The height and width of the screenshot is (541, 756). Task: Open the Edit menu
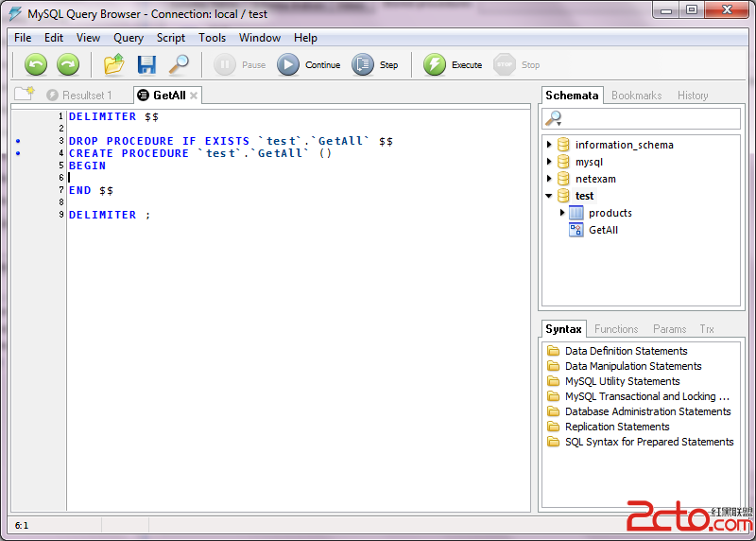click(x=54, y=38)
